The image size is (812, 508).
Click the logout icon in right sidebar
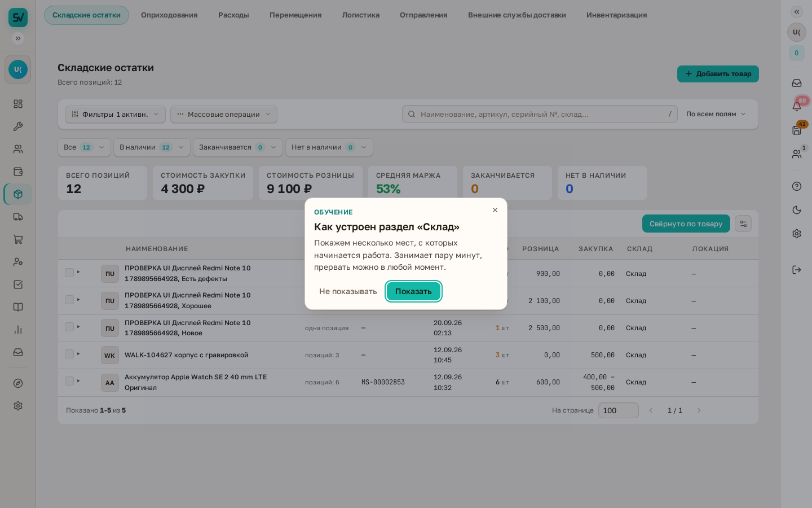pyautogui.click(x=797, y=270)
